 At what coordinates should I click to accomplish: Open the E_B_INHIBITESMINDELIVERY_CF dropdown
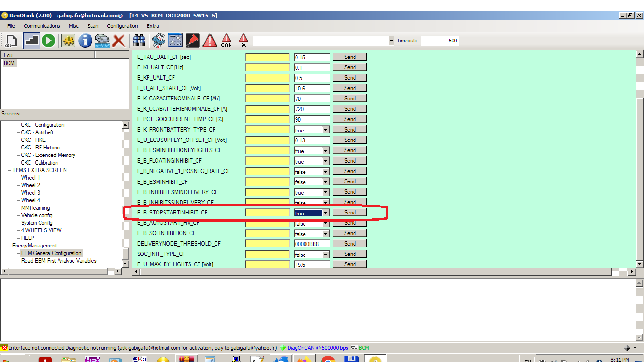point(325,192)
